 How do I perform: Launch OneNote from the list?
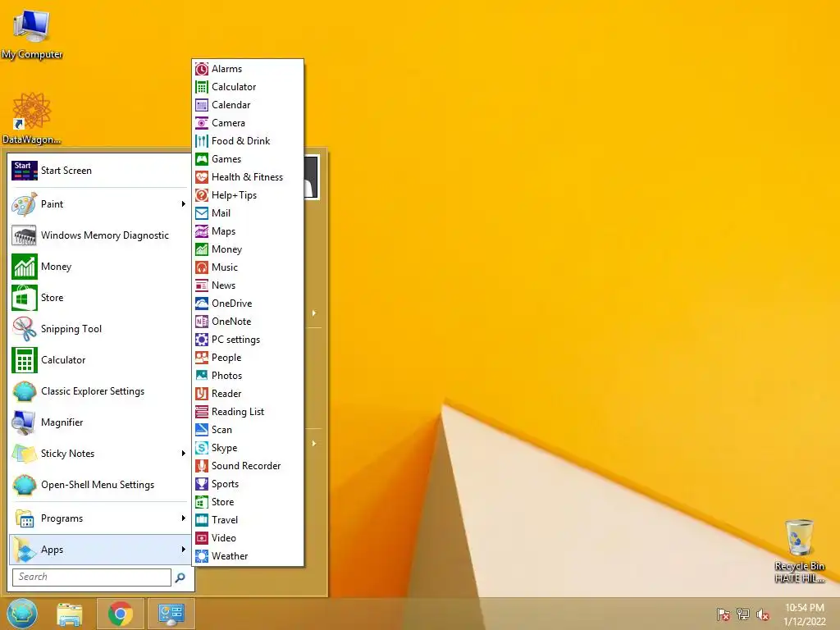tap(248, 322)
